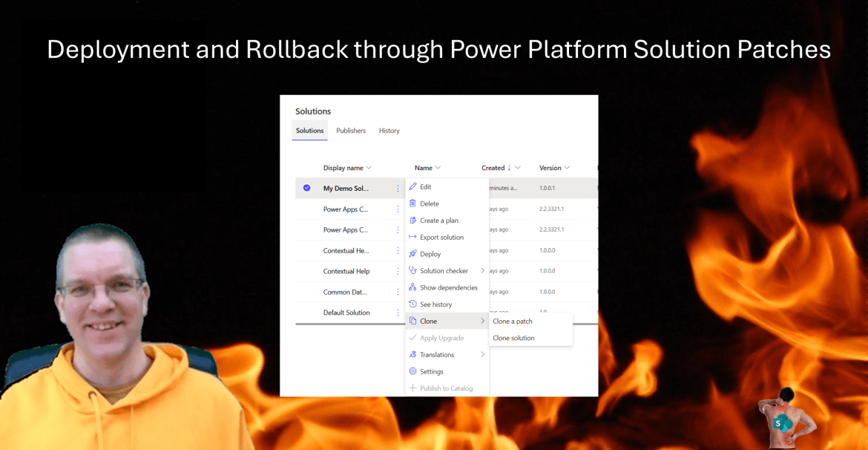Click the pencil icon beside Edit

pyautogui.click(x=412, y=187)
